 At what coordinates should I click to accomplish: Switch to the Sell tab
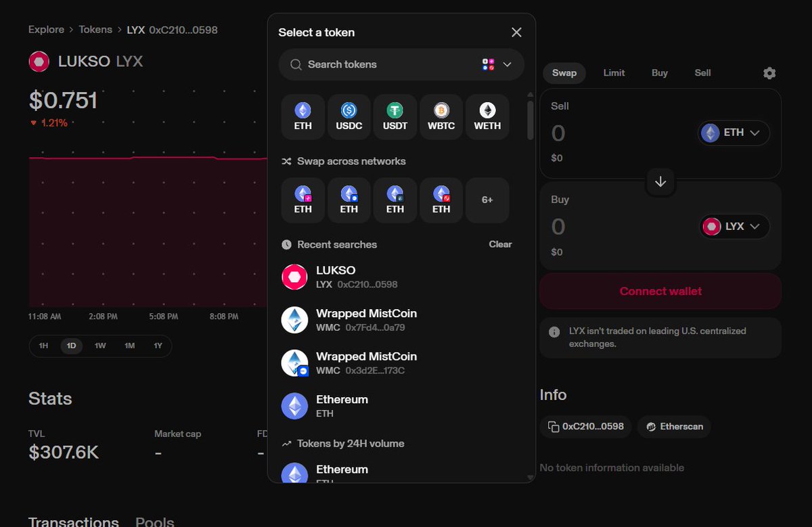click(702, 72)
